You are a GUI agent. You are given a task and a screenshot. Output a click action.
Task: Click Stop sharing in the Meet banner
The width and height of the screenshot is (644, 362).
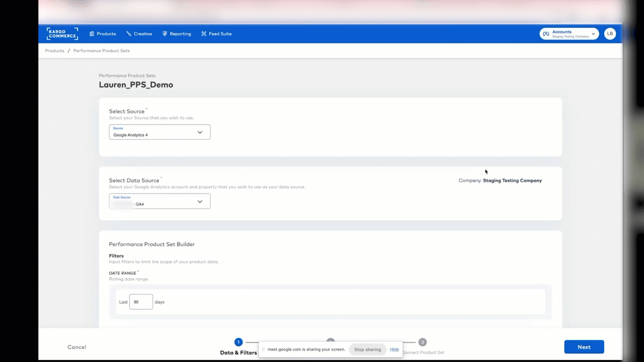[x=367, y=349]
